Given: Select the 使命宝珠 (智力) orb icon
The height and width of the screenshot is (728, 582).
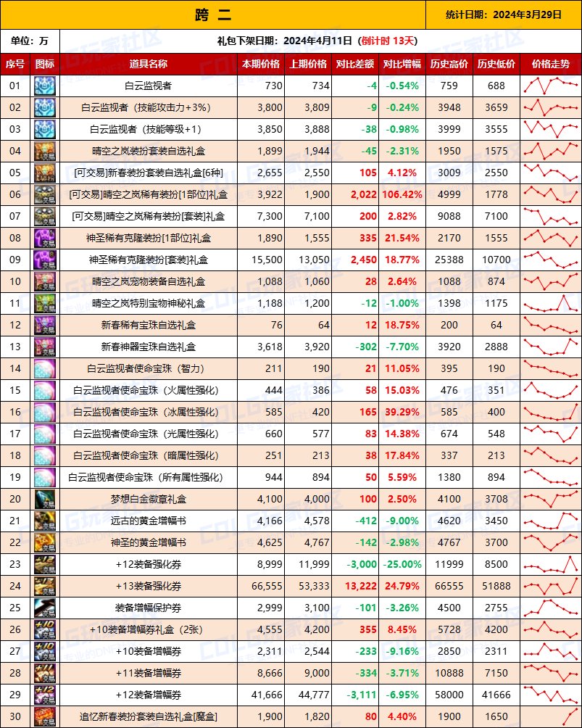Looking at the screenshot, I should coord(44,368).
